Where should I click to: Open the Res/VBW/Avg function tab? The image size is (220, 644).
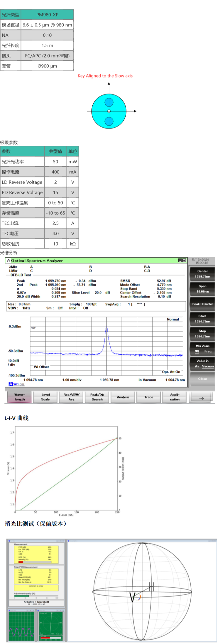pos(71,397)
